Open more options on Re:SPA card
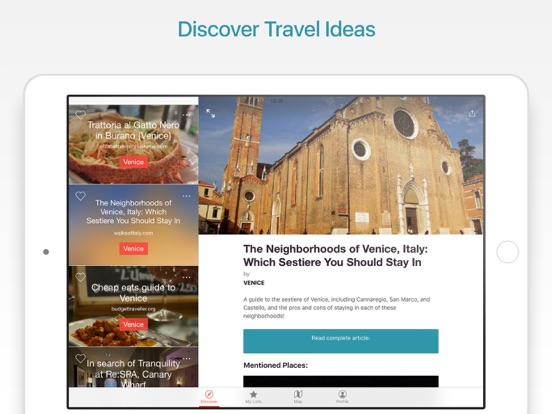 [x=186, y=359]
